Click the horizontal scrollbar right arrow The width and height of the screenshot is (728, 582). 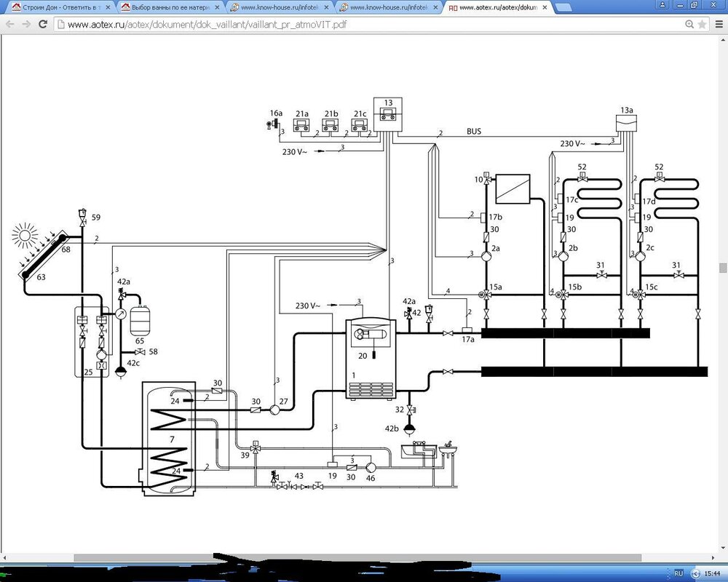(x=712, y=557)
